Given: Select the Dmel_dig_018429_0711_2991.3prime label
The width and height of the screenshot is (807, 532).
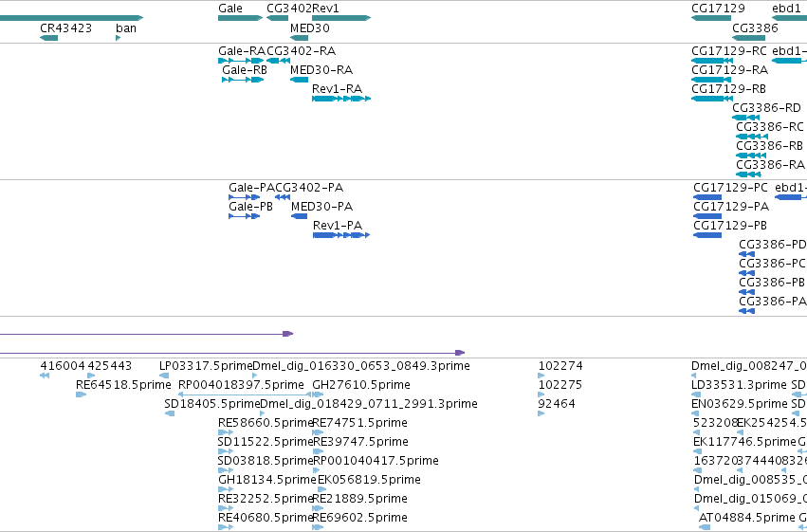Looking at the screenshot, I should coord(369,404).
